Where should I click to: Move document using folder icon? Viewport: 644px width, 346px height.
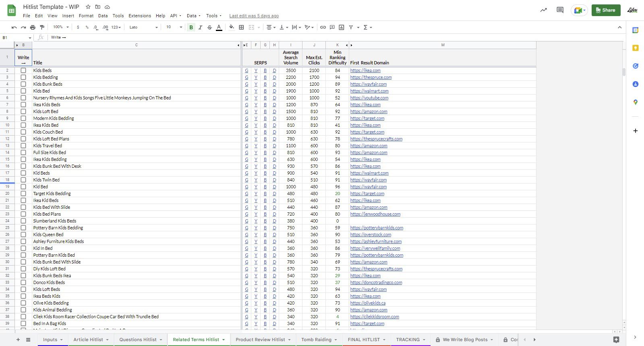point(98,7)
